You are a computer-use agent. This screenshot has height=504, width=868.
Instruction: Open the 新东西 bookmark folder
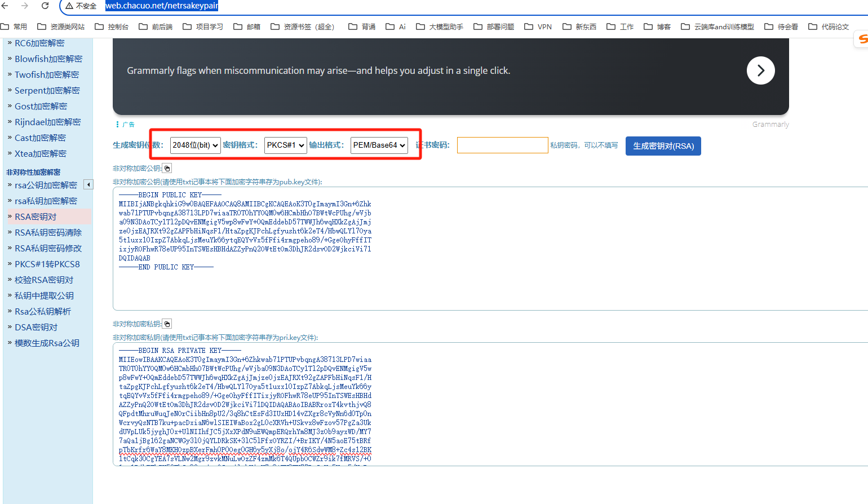point(579,26)
